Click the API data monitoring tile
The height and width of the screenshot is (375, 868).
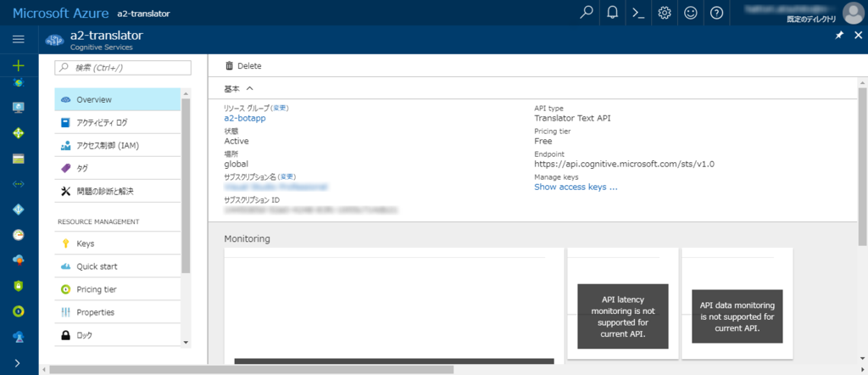(737, 304)
